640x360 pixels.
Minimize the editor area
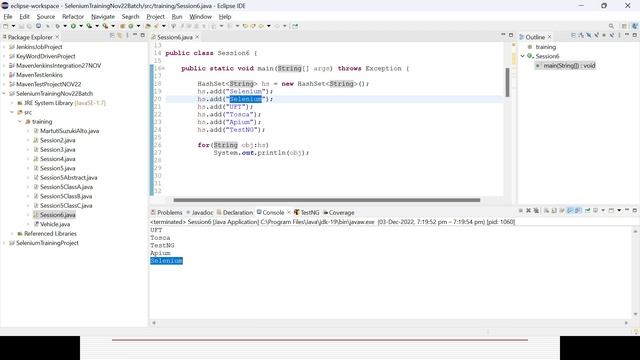pos(503,35)
